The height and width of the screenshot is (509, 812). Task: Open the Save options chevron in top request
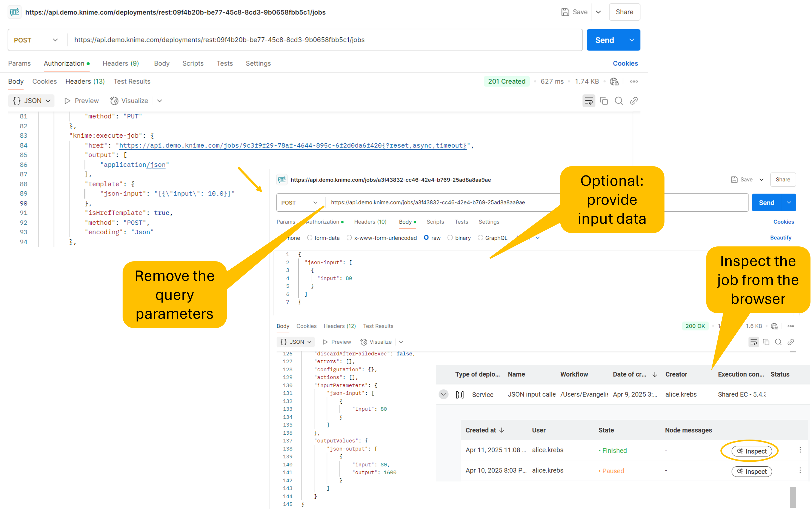click(598, 12)
